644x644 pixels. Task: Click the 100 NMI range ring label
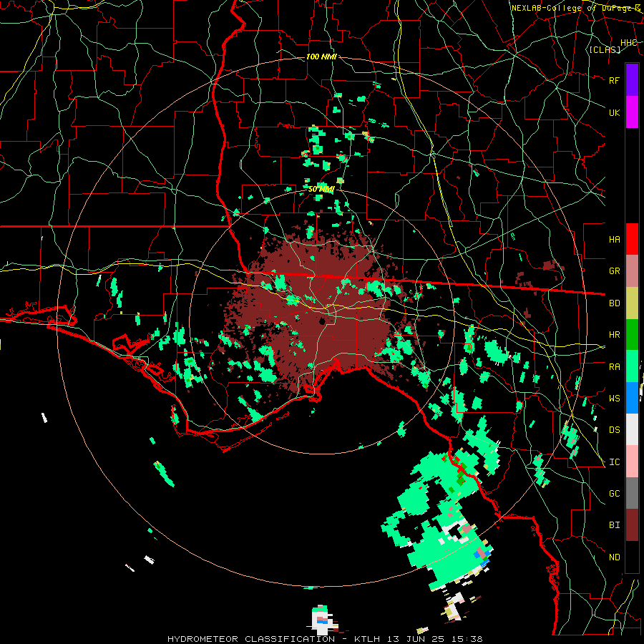pos(321,57)
